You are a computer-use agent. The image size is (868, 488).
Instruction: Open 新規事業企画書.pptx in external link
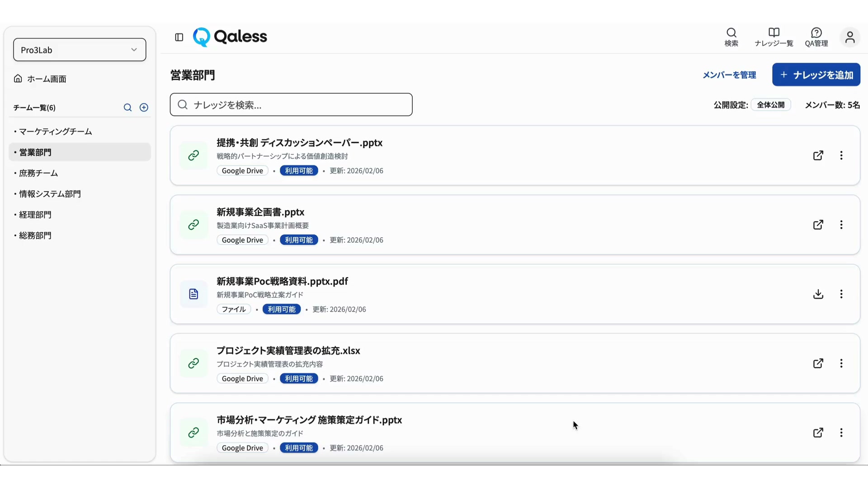coord(818,225)
